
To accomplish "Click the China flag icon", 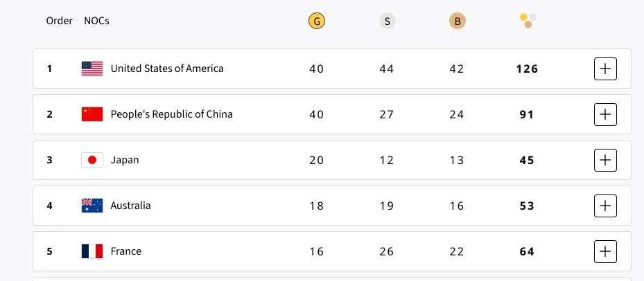I will (92, 114).
